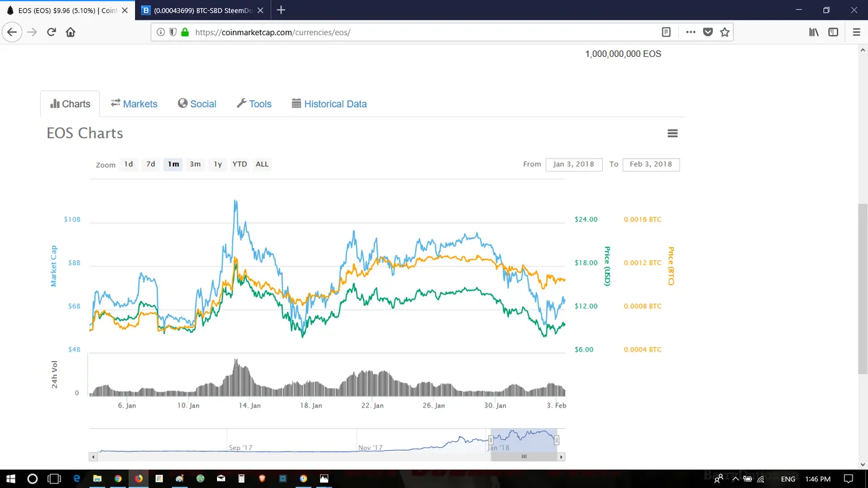This screenshot has width=868, height=488.
Task: Show ALL time chart range
Action: [262, 164]
